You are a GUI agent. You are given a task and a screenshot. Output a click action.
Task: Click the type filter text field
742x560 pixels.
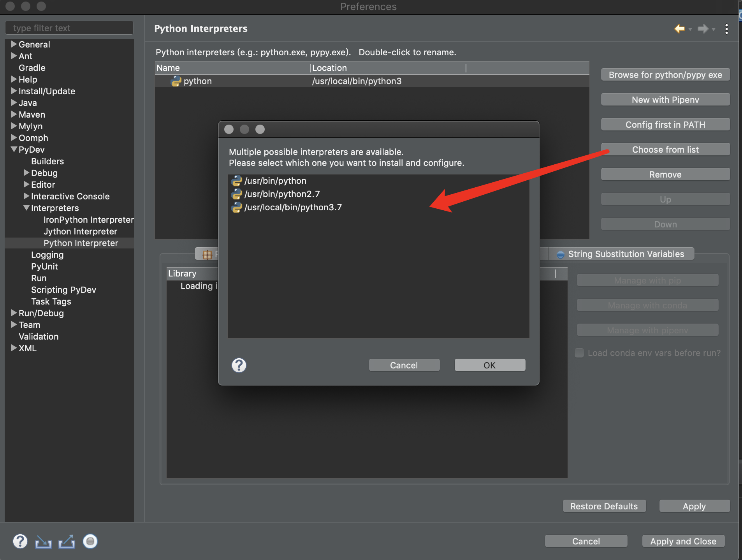point(69,28)
